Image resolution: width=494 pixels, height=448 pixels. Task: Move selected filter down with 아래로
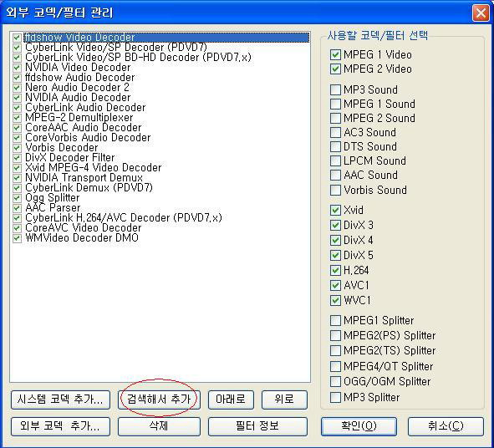tap(231, 400)
